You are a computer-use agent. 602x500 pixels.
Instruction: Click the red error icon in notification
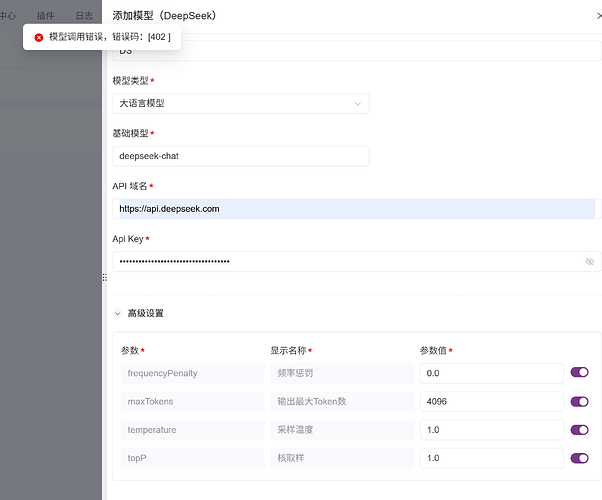click(x=39, y=37)
